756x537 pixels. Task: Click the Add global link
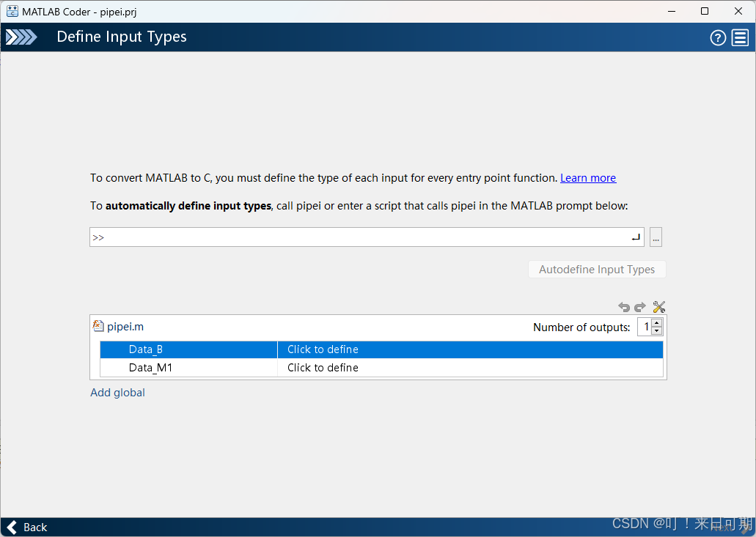117,393
